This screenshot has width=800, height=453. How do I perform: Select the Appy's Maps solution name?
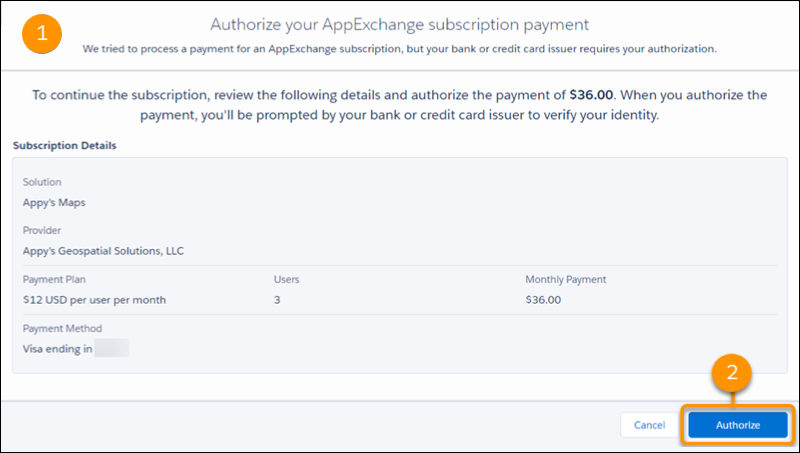click(x=56, y=201)
